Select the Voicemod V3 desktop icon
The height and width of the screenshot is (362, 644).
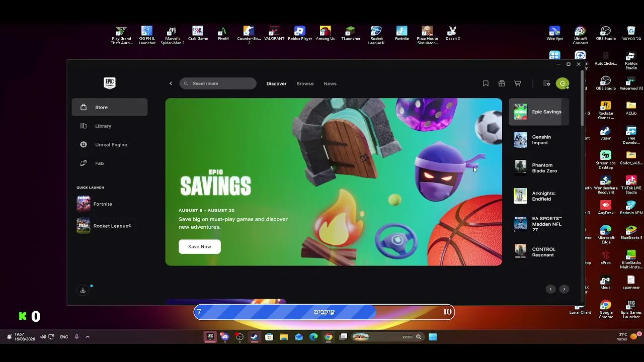click(631, 83)
